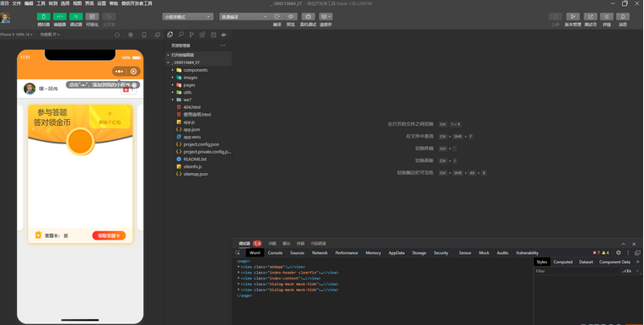The image size is (644, 325).
Task: Click the red claim answer card button
Action: coord(109,236)
